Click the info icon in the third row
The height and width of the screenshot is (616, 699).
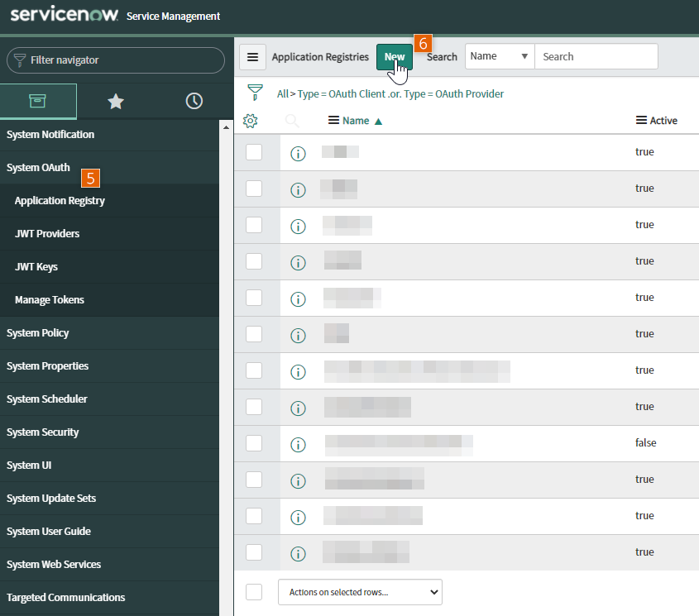[x=298, y=227]
